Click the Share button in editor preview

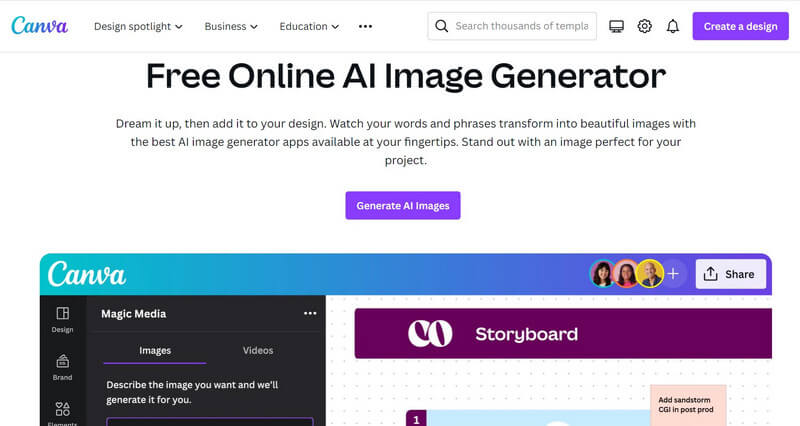pyautogui.click(x=731, y=274)
